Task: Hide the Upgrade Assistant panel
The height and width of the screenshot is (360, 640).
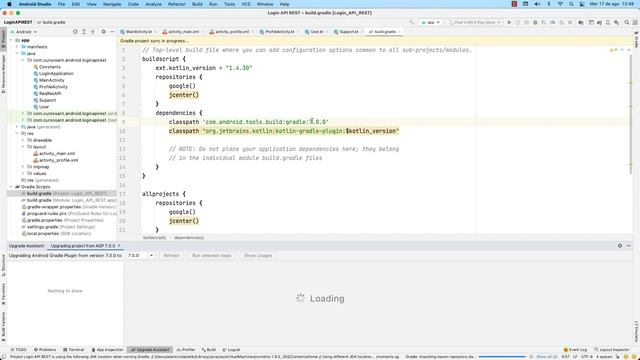Action: click(x=629, y=246)
